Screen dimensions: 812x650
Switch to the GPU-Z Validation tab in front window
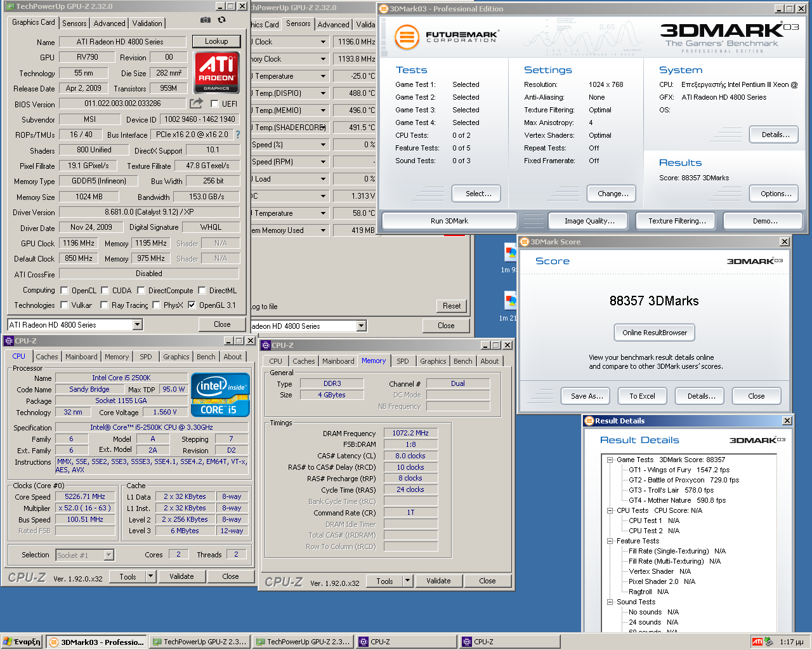tap(147, 23)
